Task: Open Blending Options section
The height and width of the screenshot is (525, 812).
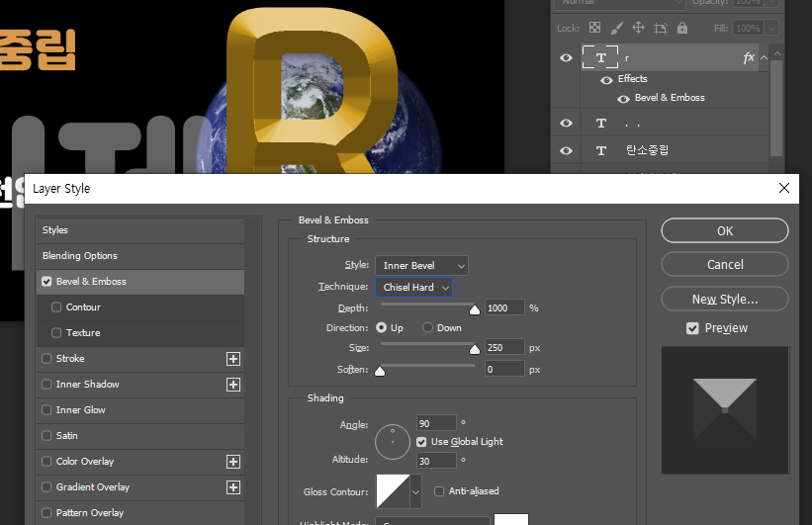Action: pyautogui.click(x=140, y=256)
